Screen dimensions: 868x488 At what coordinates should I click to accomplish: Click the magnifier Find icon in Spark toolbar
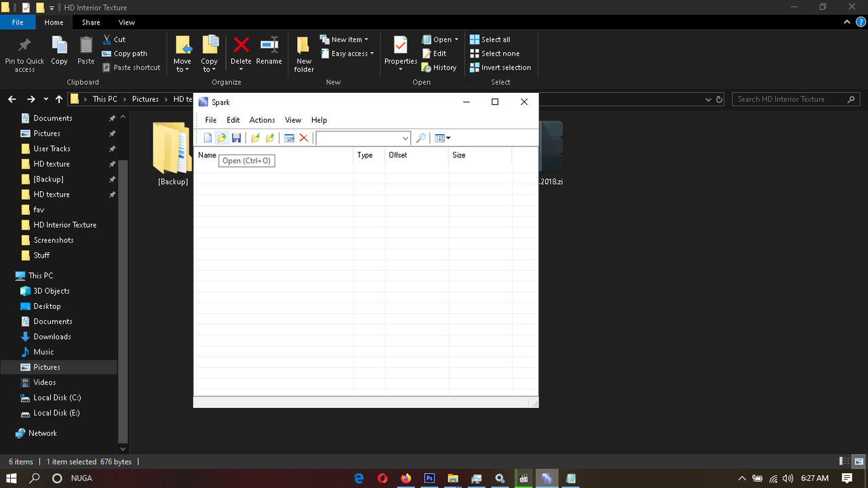point(420,138)
